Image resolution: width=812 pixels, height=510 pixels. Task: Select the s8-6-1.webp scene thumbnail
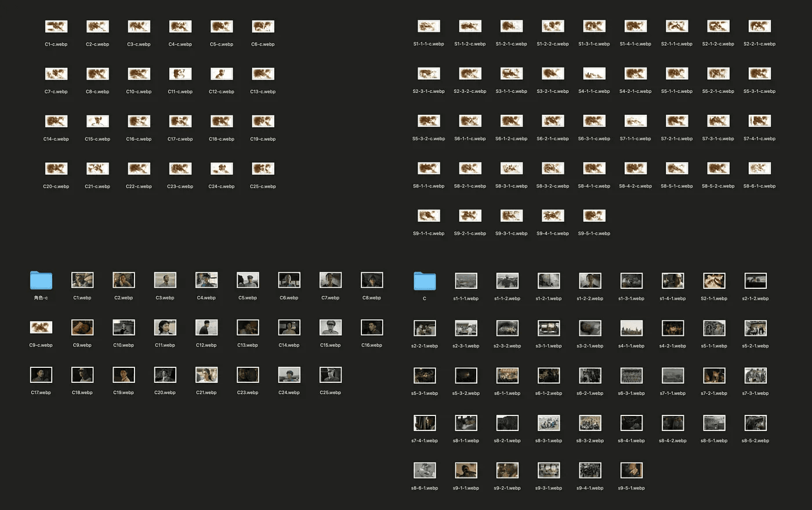click(425, 471)
